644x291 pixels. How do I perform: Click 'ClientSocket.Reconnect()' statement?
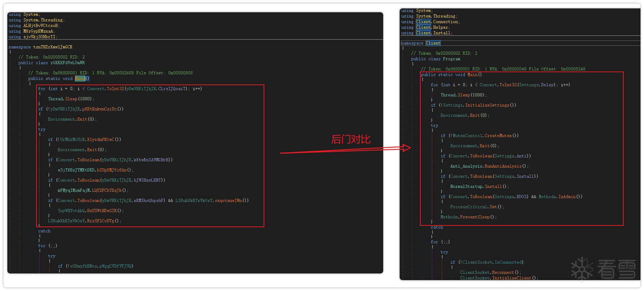point(491,272)
